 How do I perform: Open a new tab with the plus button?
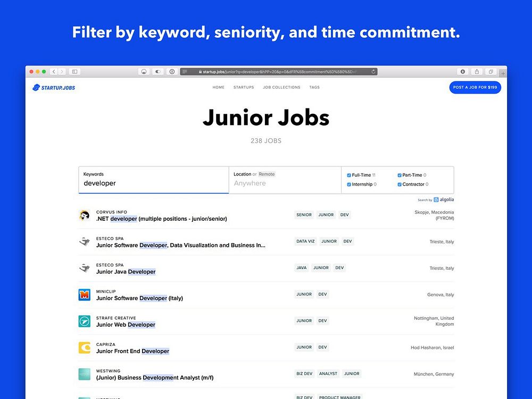click(503, 73)
